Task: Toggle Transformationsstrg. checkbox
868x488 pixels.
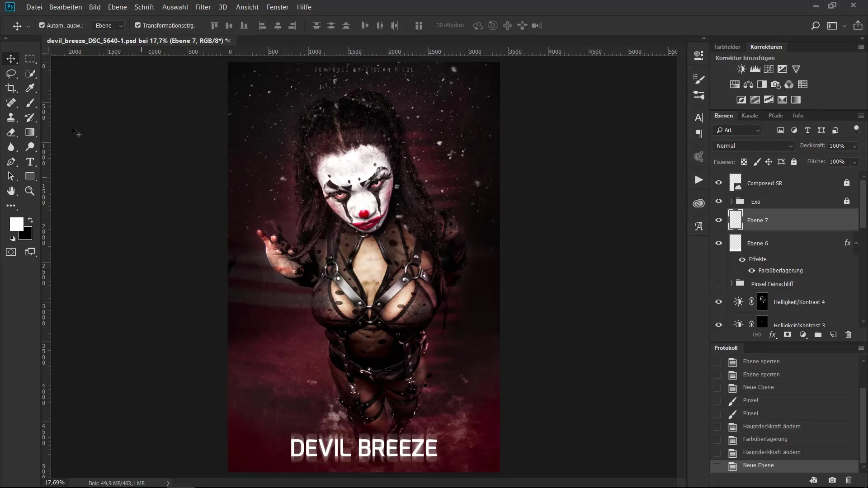Action: coord(138,25)
